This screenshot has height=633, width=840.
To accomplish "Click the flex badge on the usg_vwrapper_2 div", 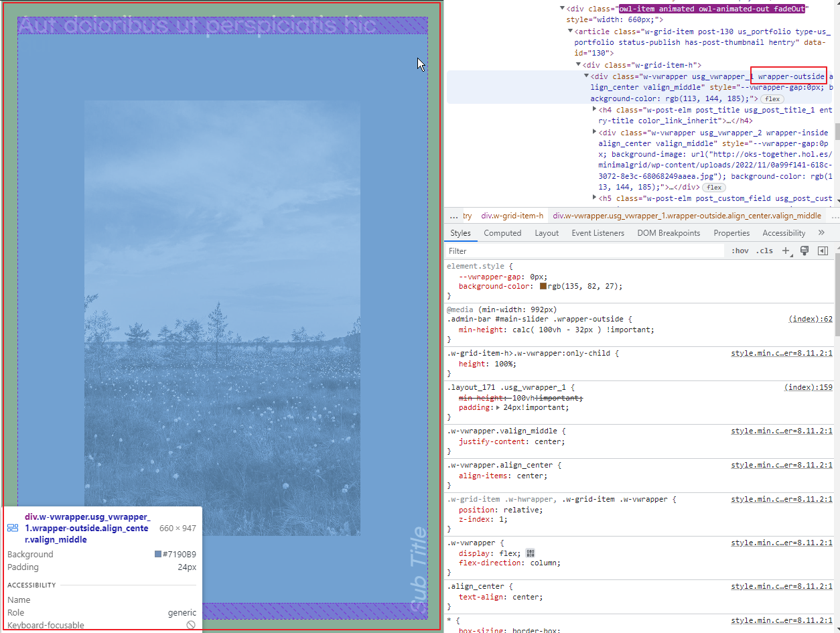I will 713,188.
